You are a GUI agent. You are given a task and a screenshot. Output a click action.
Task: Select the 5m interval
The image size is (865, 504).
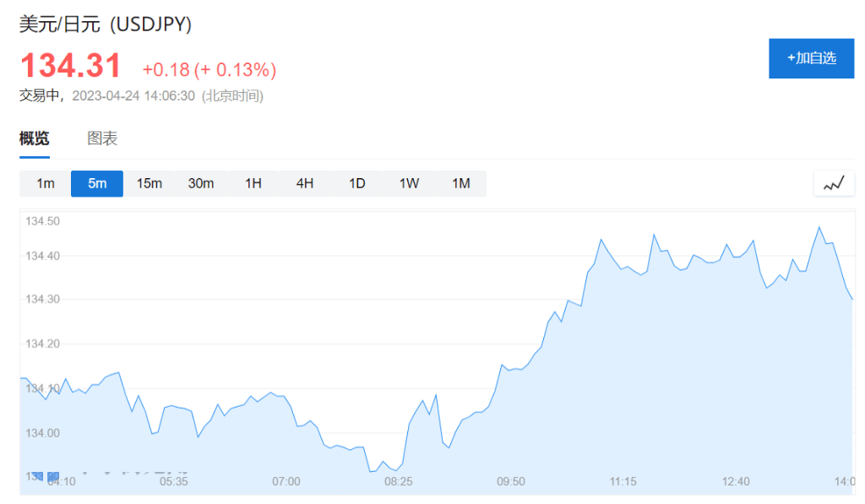pos(97,184)
